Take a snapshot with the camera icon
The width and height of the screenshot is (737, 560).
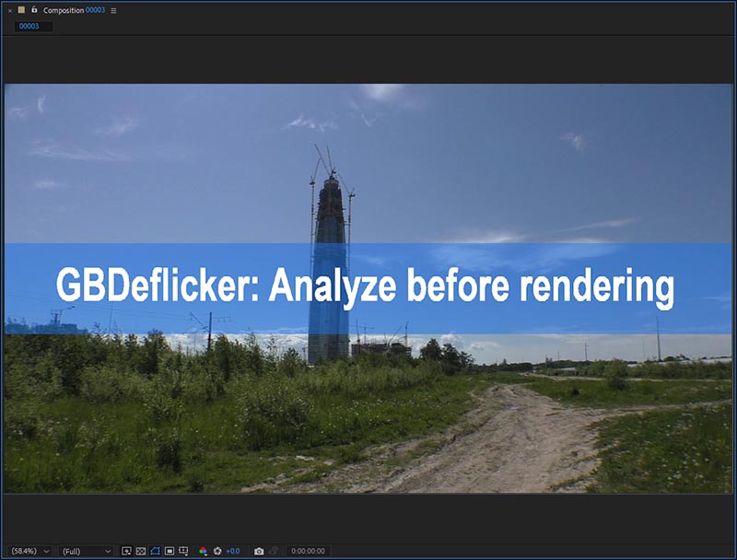tap(259, 551)
